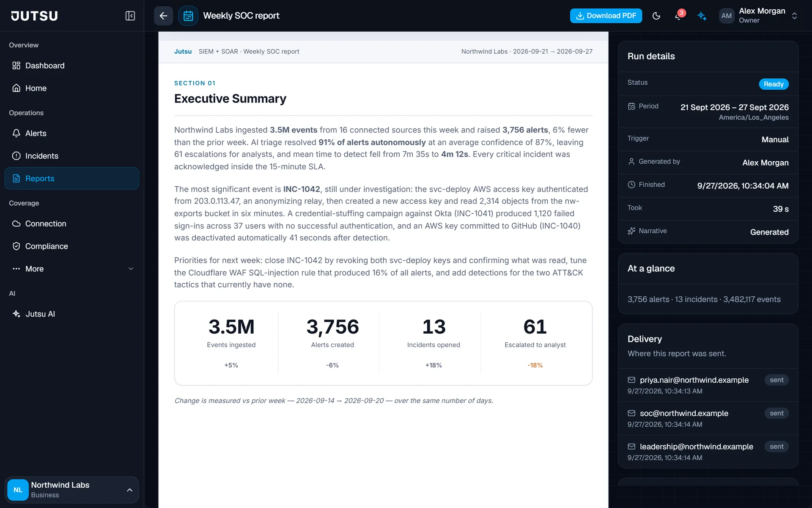Expand the More menu chevron
The height and width of the screenshot is (508, 812).
(x=131, y=269)
